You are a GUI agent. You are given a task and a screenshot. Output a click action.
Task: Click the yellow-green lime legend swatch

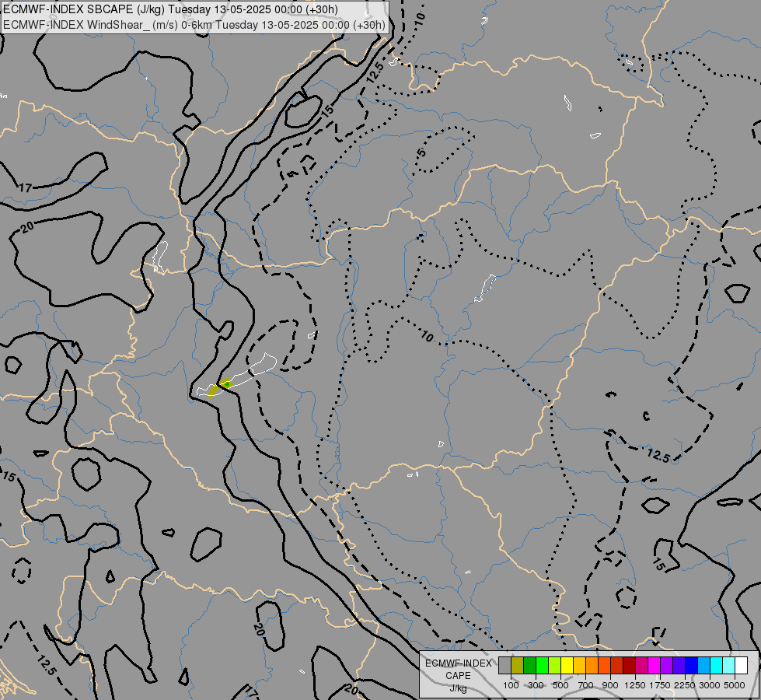click(555, 665)
